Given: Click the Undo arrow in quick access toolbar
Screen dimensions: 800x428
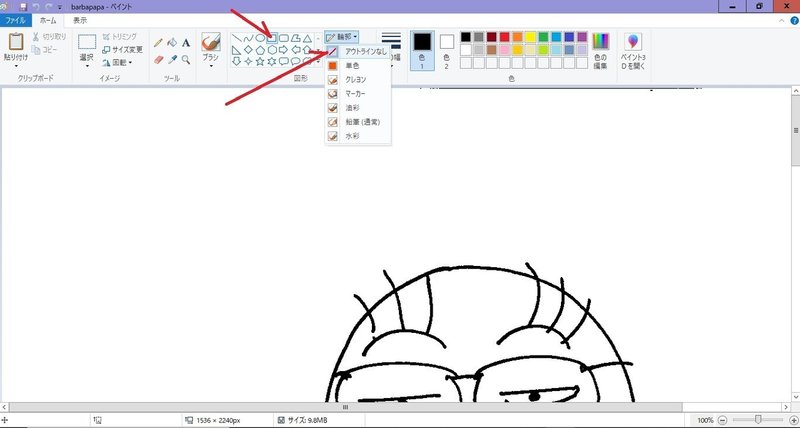Looking at the screenshot, I should [36, 7].
